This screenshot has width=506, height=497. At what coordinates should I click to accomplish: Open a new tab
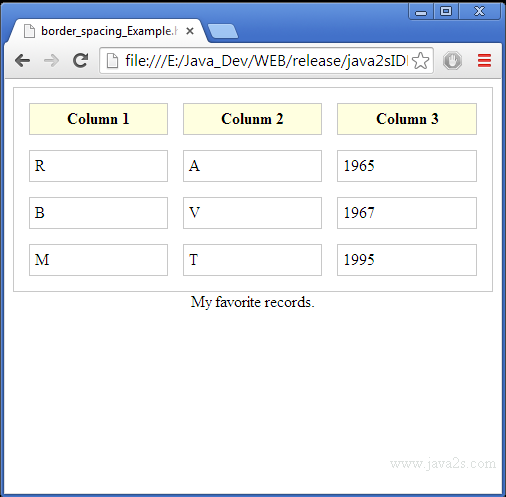(x=222, y=31)
